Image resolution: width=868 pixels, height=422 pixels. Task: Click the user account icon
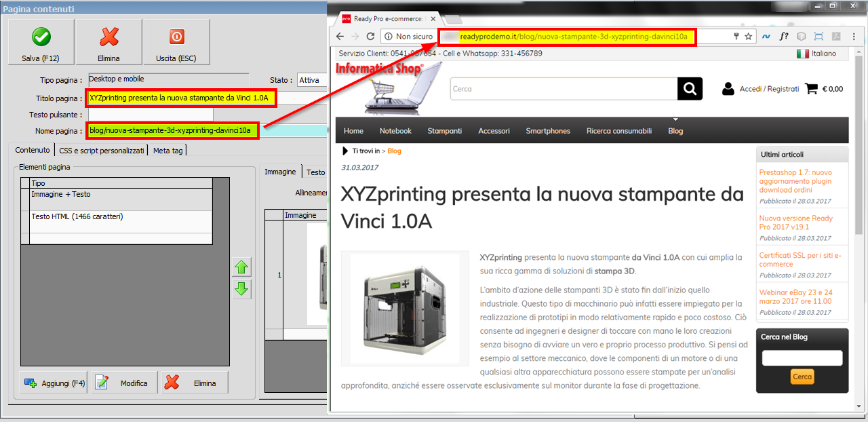[x=728, y=89]
